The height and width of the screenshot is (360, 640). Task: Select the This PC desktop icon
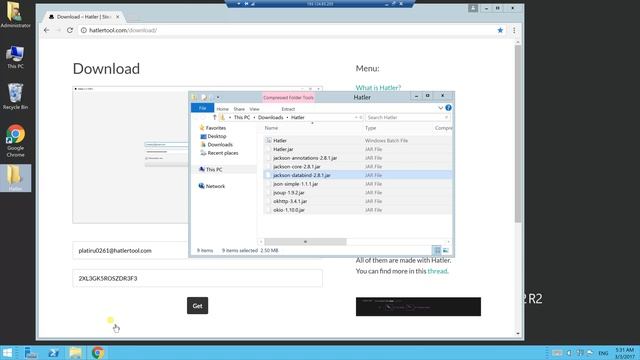click(15, 57)
